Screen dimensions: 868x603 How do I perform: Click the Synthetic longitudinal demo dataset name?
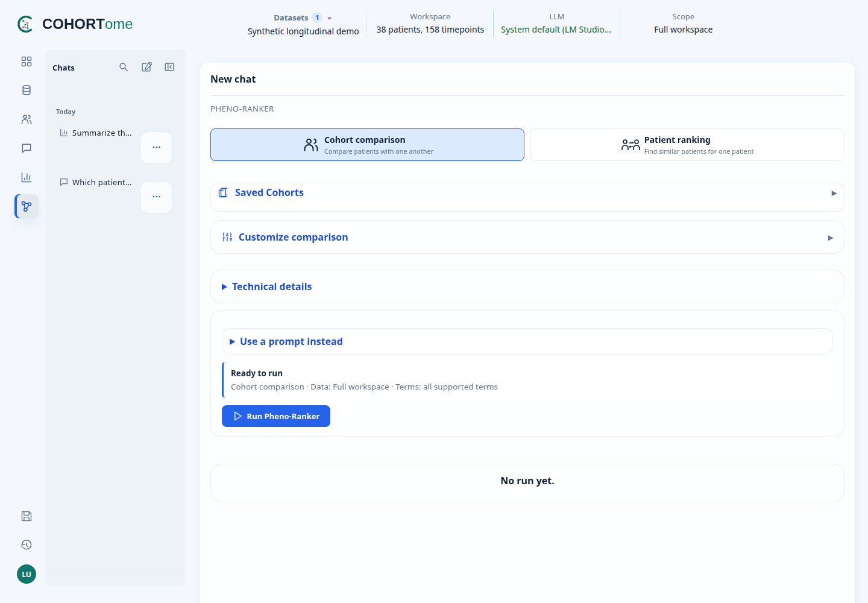point(303,31)
